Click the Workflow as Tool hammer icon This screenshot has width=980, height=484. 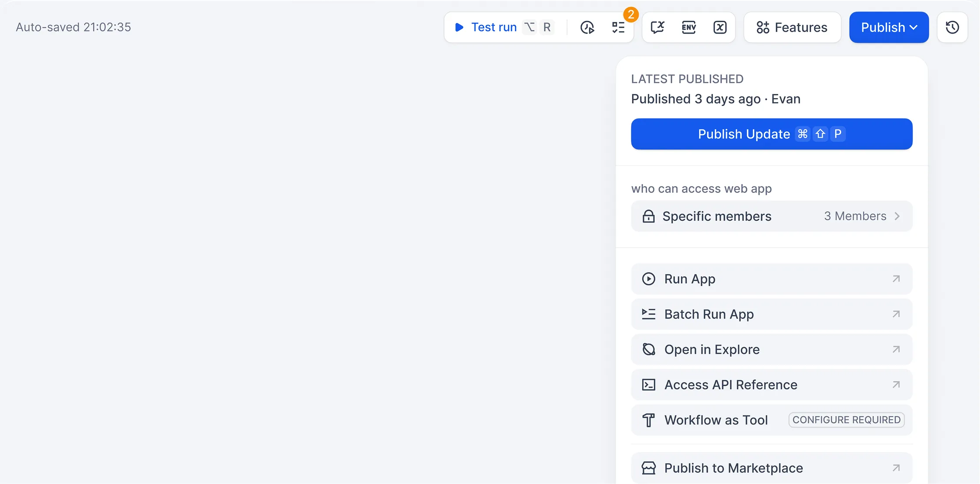[648, 420]
